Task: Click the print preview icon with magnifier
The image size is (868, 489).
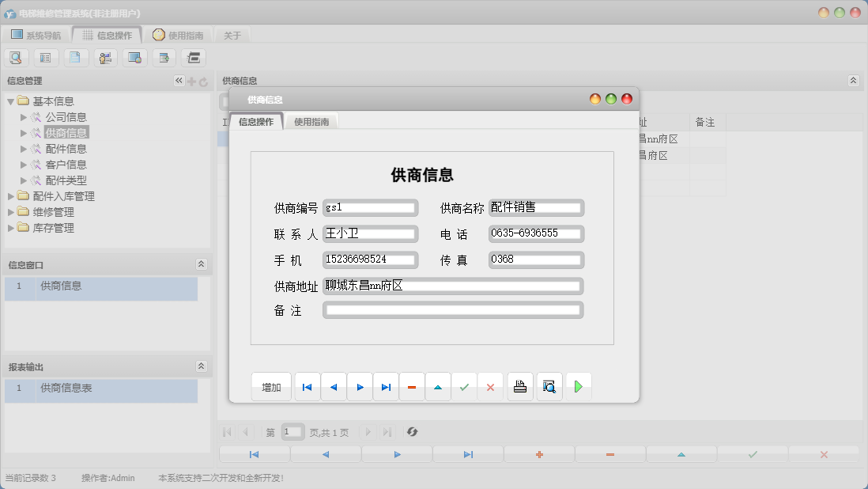Action: [x=549, y=386]
